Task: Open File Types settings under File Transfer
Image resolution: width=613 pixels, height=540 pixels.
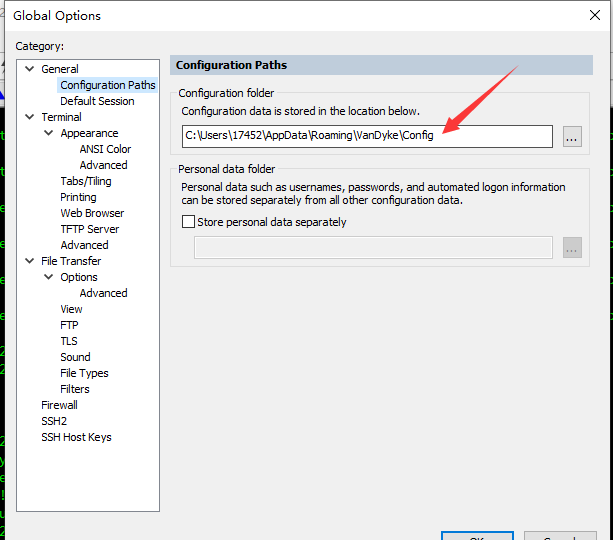Action: click(x=84, y=373)
